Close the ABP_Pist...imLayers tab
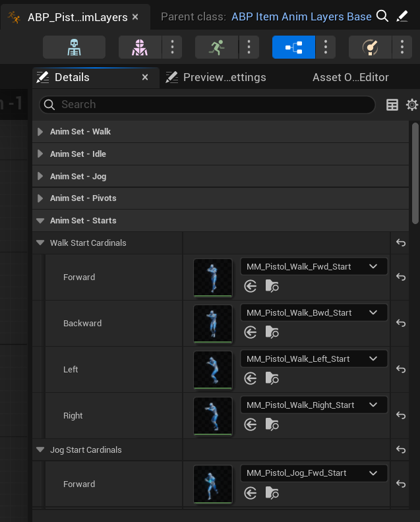420x522 pixels. click(135, 16)
